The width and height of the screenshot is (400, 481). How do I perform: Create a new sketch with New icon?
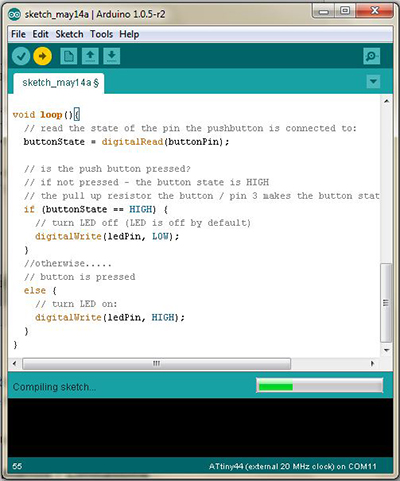(69, 56)
